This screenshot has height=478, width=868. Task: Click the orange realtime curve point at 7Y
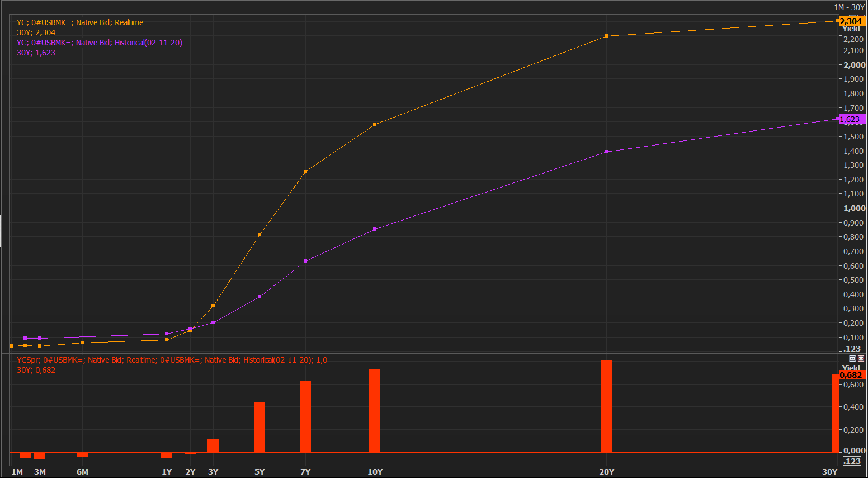pos(305,171)
